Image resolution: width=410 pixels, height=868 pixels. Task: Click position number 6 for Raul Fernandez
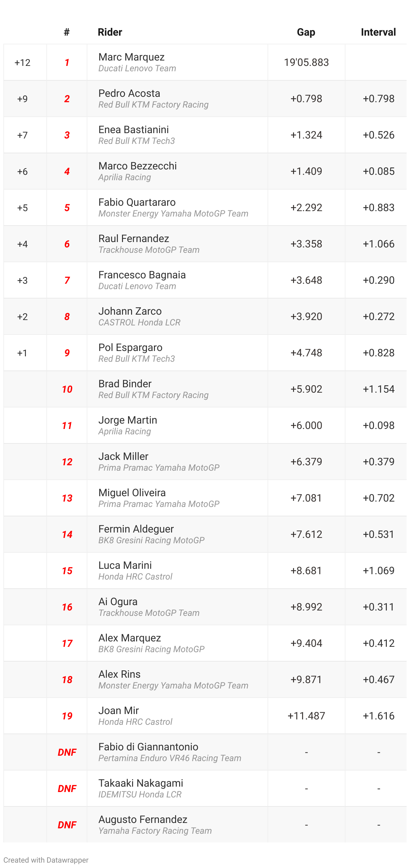67,244
